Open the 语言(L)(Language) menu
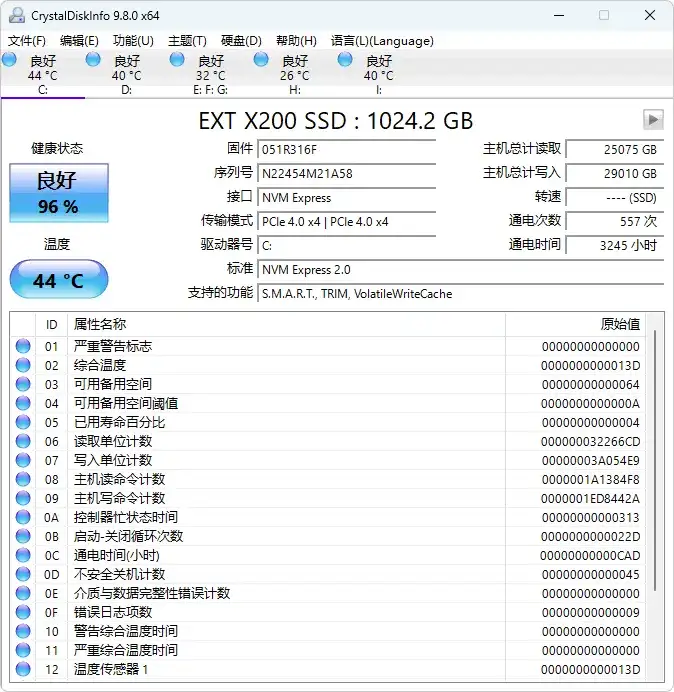Image resolution: width=674 pixels, height=692 pixels. pyautogui.click(x=382, y=41)
